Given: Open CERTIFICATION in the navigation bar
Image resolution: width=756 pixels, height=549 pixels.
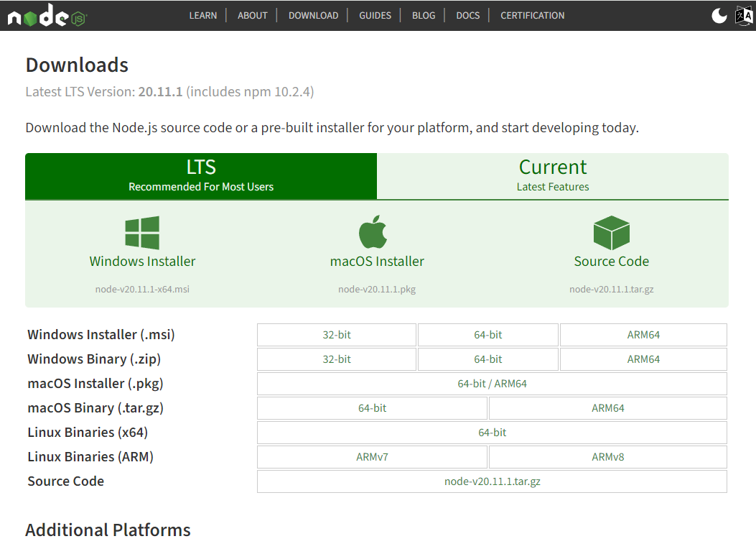Looking at the screenshot, I should click(532, 15).
